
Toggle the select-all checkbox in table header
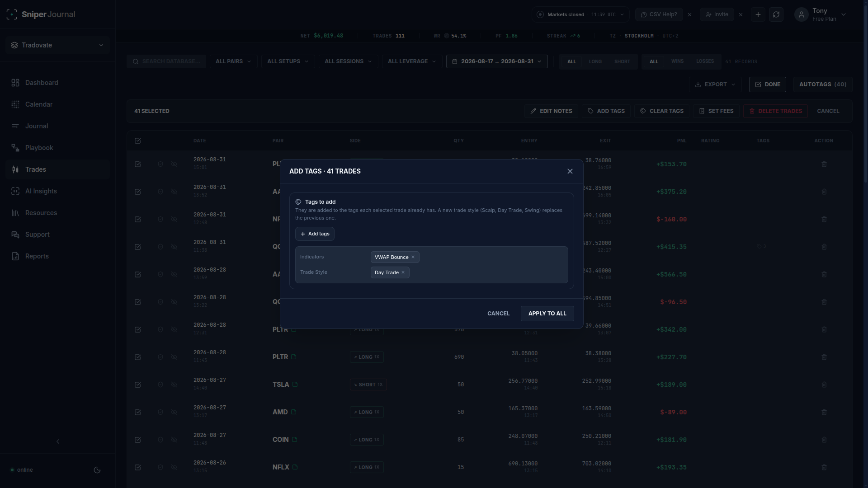[138, 141]
